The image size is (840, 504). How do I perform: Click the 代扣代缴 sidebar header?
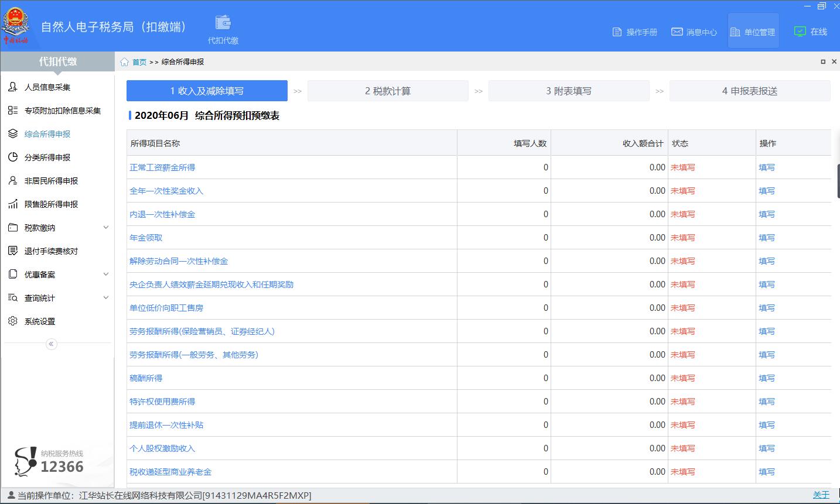57,61
